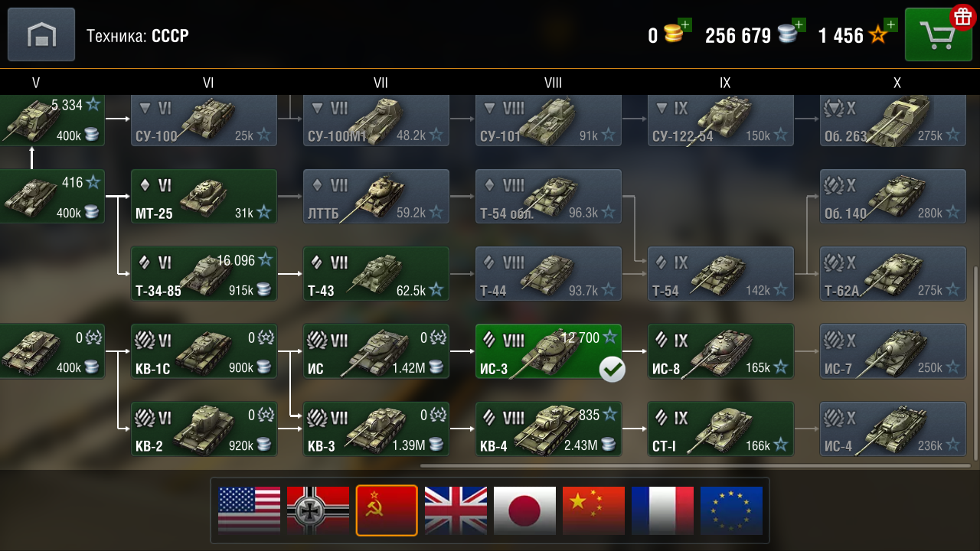
Task: Add gold with the plus icon
Action: [x=684, y=25]
